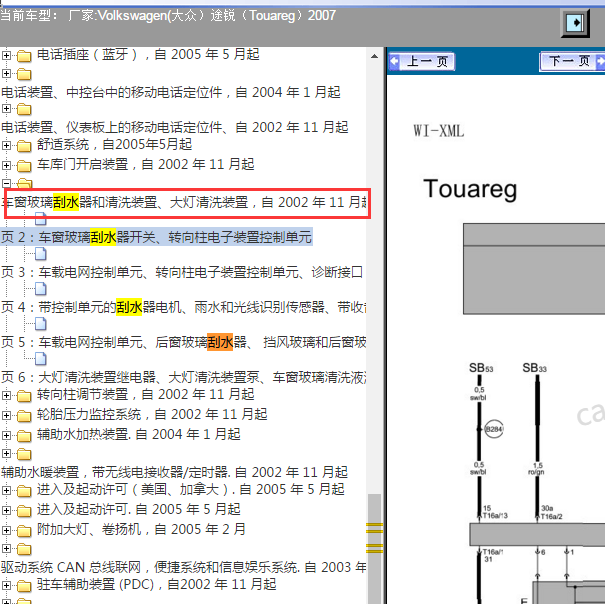Click the B284 circle node in wiring diagram
The image size is (605, 604).
point(493,429)
